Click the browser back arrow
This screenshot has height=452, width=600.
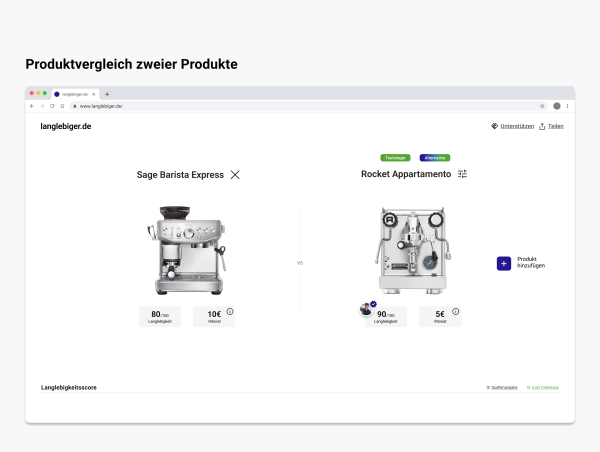(x=32, y=105)
